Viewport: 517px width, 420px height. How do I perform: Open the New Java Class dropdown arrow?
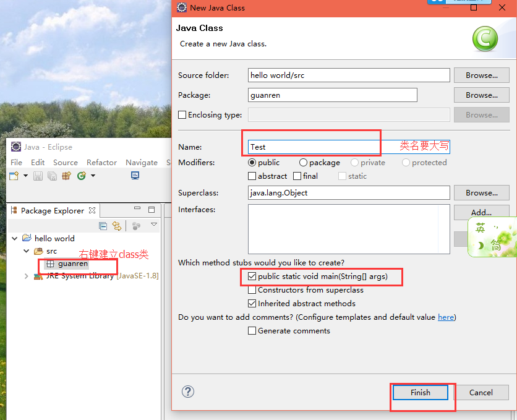(x=93, y=176)
